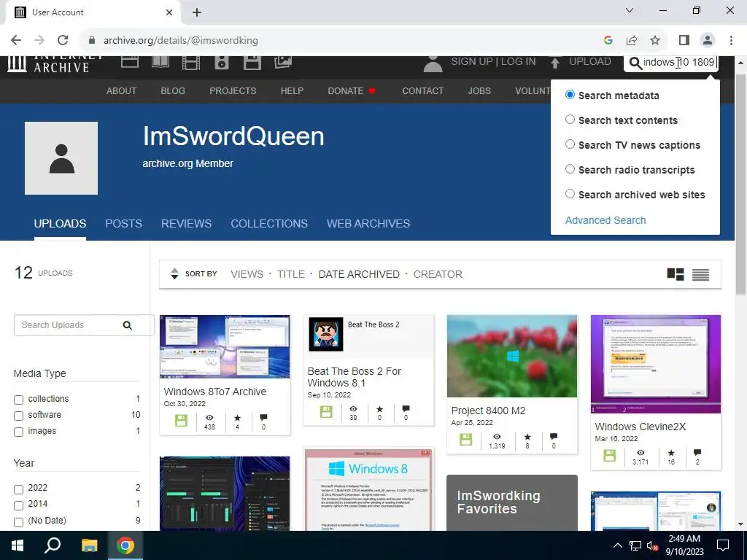Click the upload arrow icon

[554, 63]
